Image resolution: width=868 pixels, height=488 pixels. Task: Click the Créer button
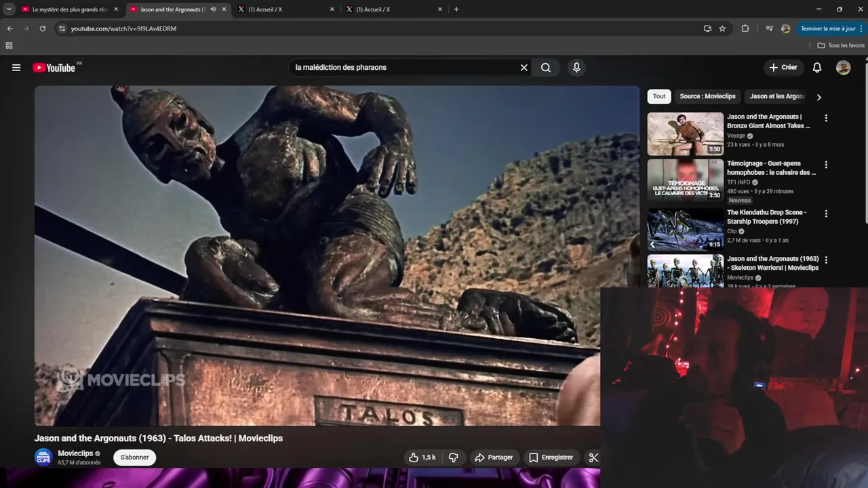783,68
